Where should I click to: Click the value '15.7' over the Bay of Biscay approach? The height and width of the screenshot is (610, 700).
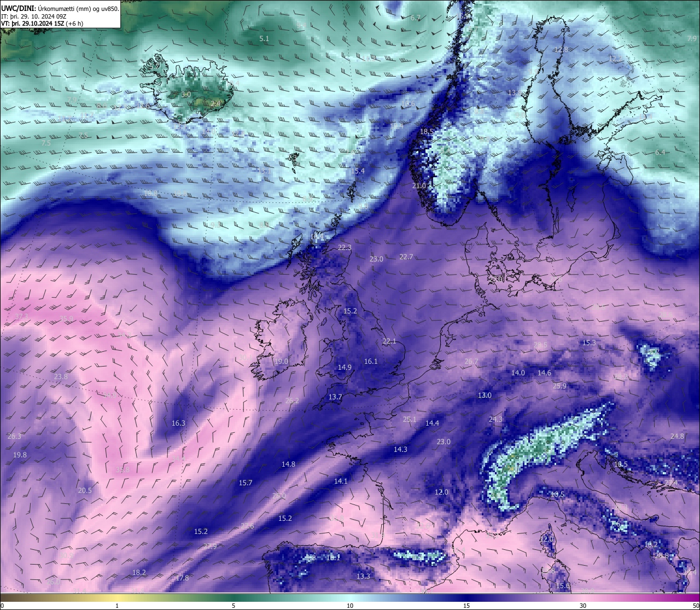[246, 483]
